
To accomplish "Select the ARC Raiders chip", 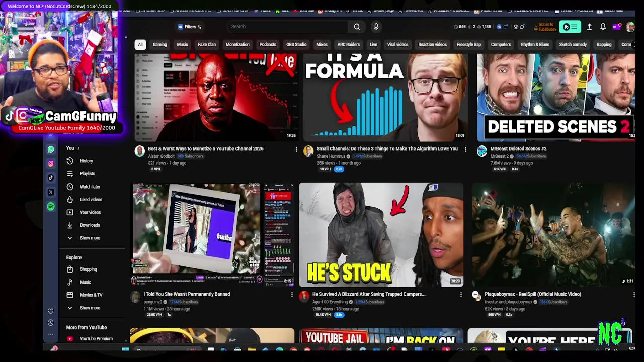I will (349, 45).
